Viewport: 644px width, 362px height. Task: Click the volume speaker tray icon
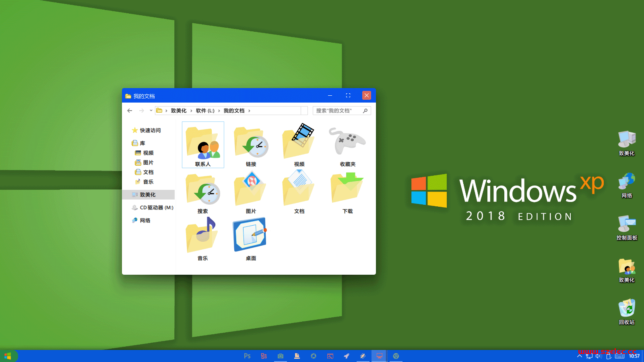pyautogui.click(x=599, y=356)
